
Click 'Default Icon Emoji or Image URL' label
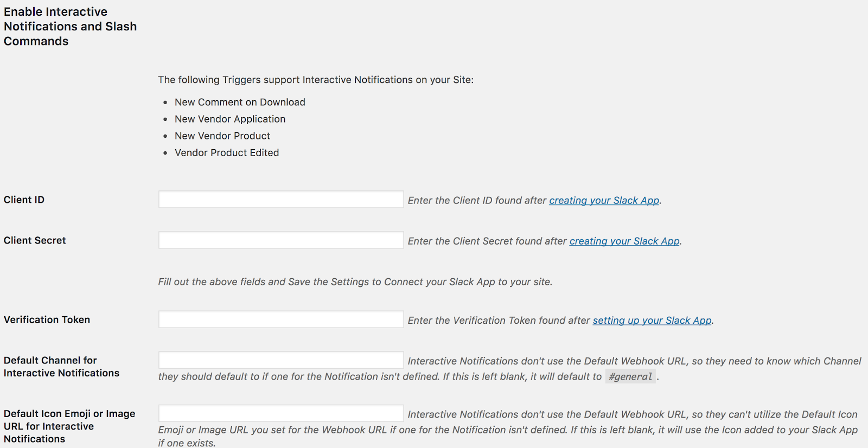click(x=69, y=426)
